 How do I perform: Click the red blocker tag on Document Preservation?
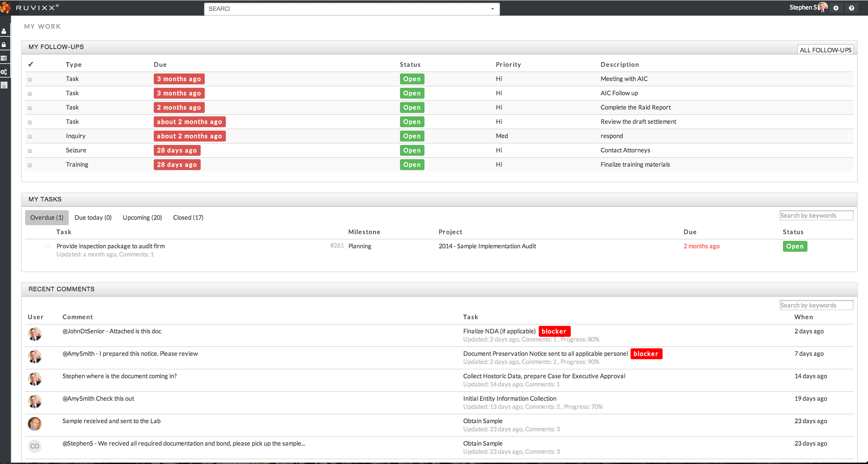[646, 354]
